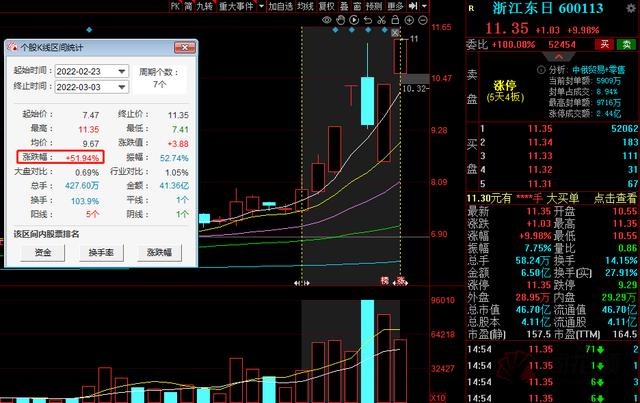Click the blue diamond event marker at far left

[89, 30]
